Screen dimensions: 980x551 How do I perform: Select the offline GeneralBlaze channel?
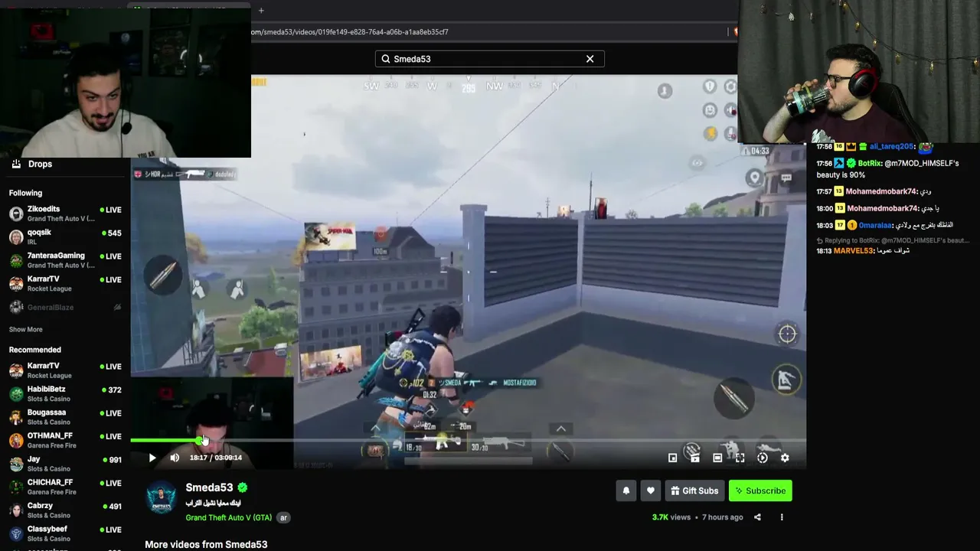65,307
